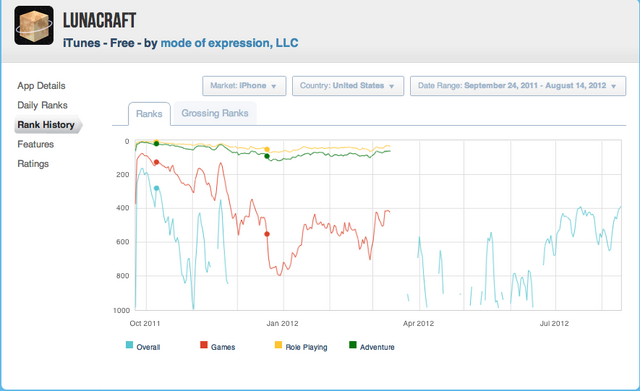Screen dimensions: 640x391
Task: Toggle the Role Playing yellow swatch
Action: point(278,345)
